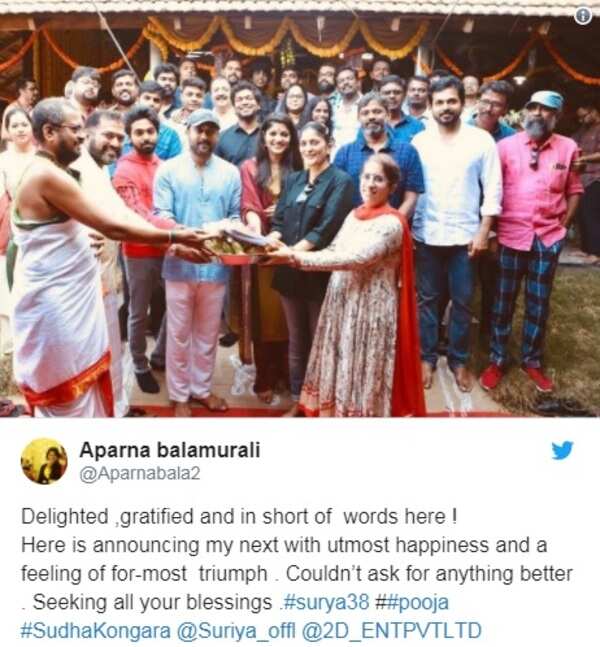This screenshot has height=647, width=600.
Task: Click the 'Here is announcing my next' line
Action: coord(284,545)
